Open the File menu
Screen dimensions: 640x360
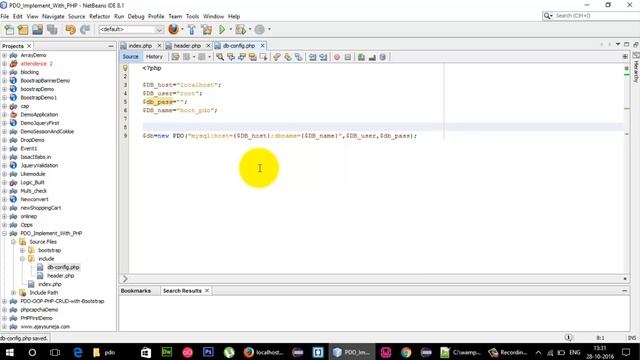click(5, 16)
